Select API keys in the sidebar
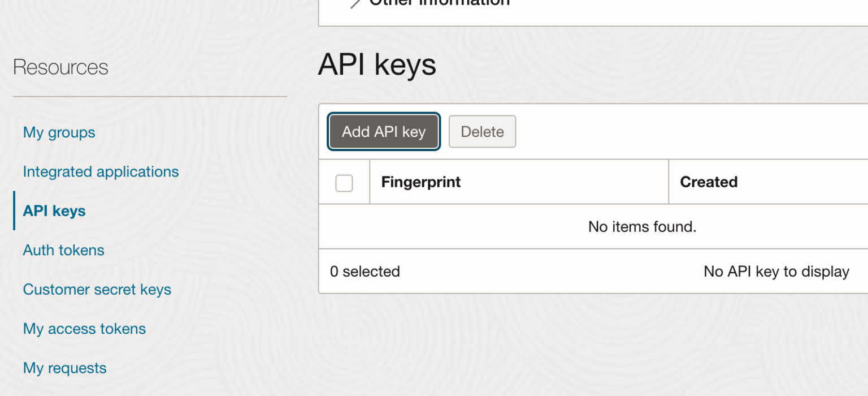Screen dimensions: 868x396 (x=54, y=211)
